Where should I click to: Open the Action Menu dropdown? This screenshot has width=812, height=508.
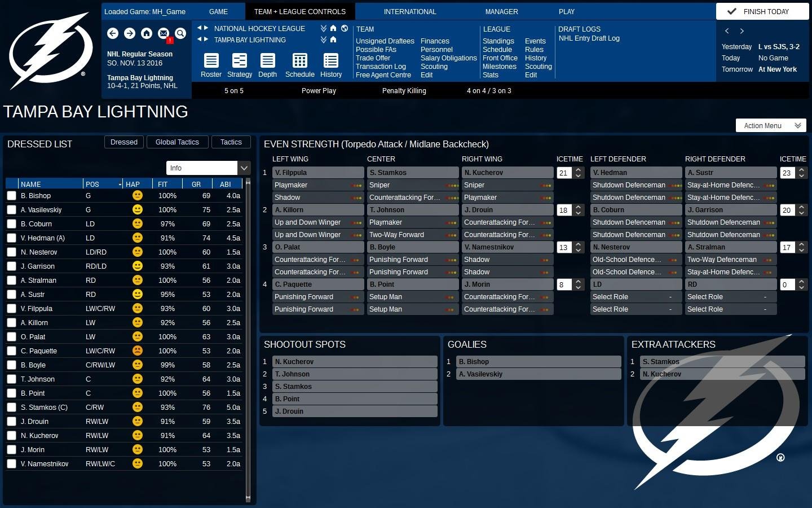pos(770,125)
